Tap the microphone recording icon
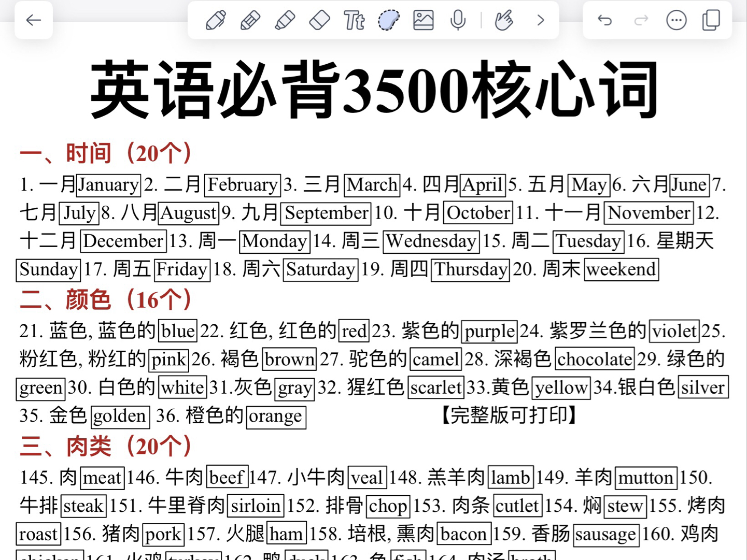 click(458, 21)
